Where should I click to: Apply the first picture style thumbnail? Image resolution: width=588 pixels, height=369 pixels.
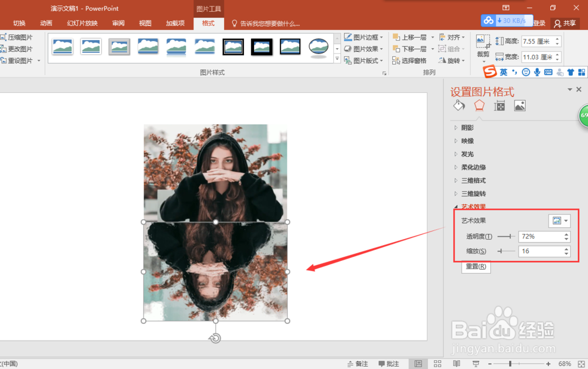click(62, 47)
